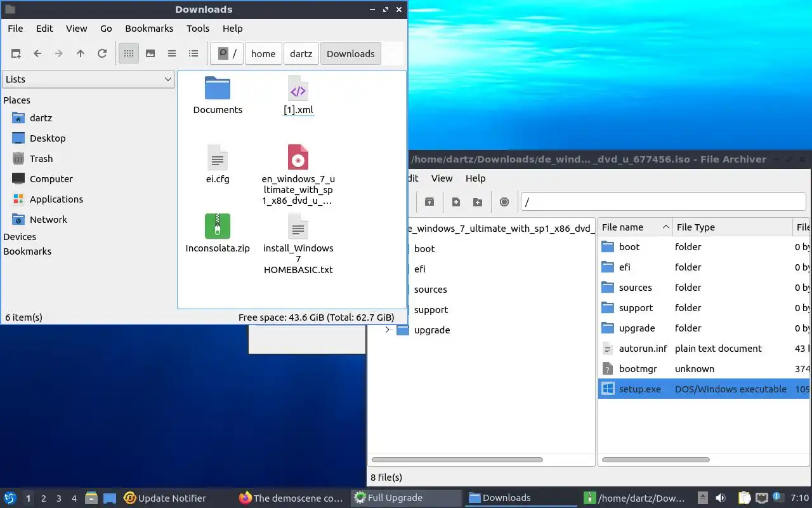This screenshot has width=812, height=508.
Task: Open View menu in Downloads window
Action: pos(77,29)
